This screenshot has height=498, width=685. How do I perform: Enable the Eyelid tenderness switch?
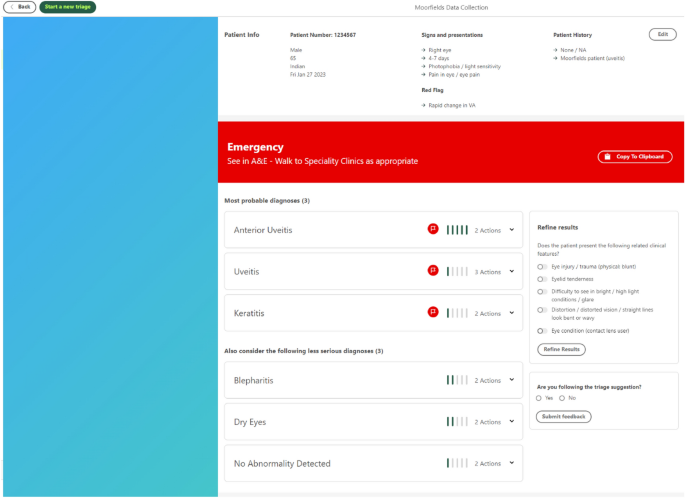point(542,279)
